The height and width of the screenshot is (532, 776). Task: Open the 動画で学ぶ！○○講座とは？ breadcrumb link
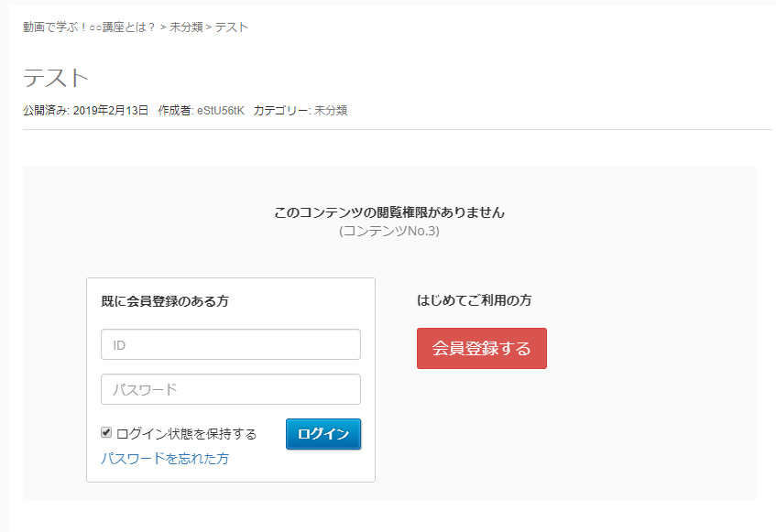(x=89, y=27)
